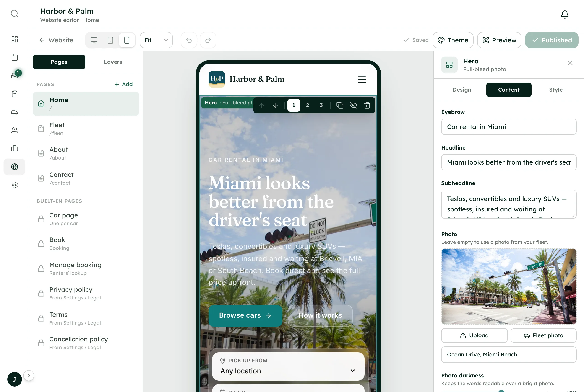
Task: Redo the last edit
Action: click(208, 40)
